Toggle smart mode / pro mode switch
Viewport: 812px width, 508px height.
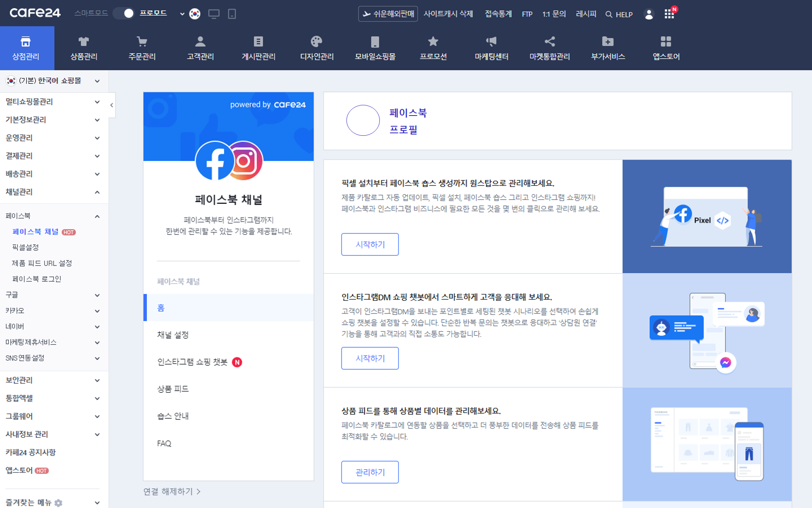tap(124, 13)
